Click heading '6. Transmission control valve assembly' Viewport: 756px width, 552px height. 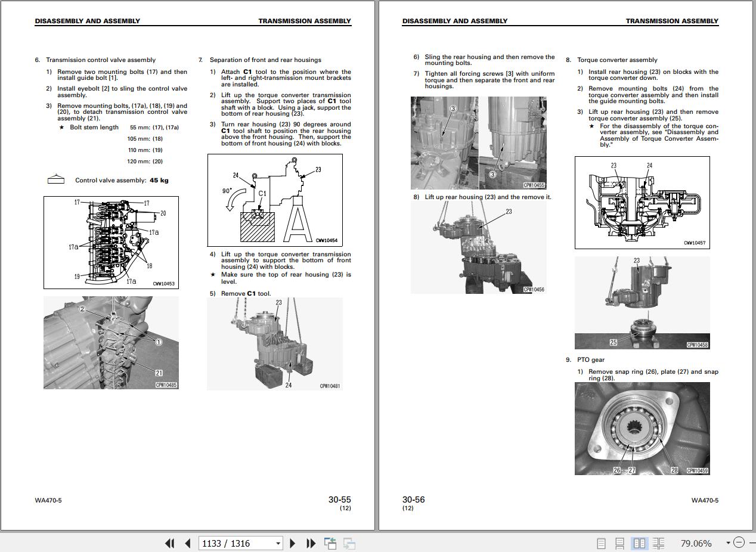tap(95, 60)
